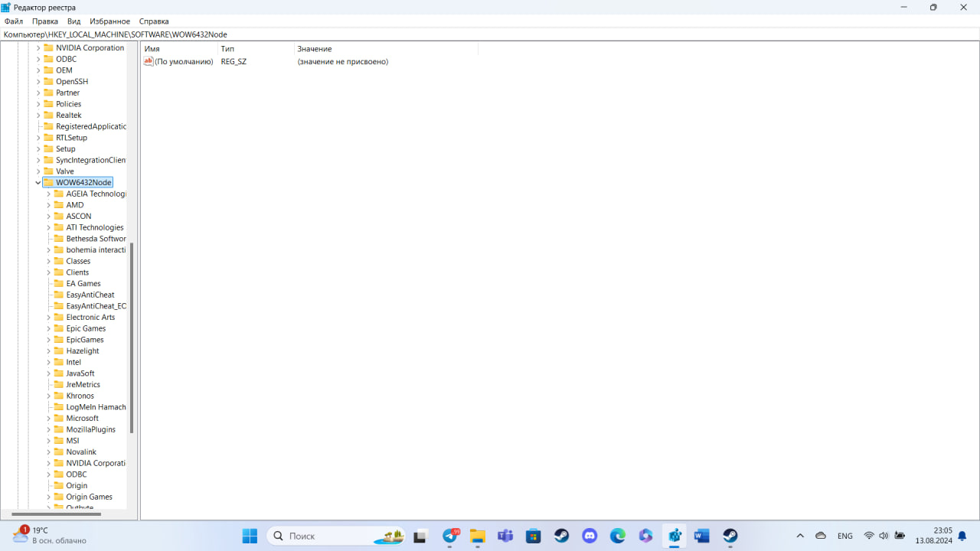Select the SyncIntegrationClient key
980x551 pixels.
pyautogui.click(x=90, y=160)
